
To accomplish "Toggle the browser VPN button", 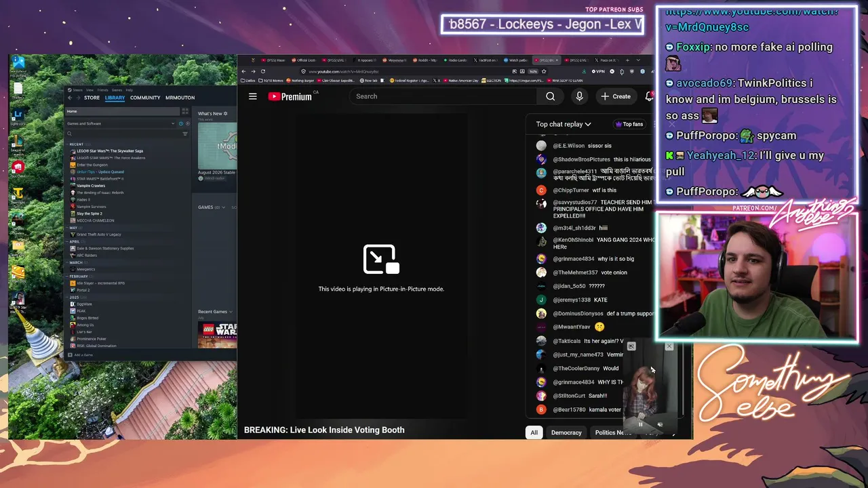I will [599, 71].
